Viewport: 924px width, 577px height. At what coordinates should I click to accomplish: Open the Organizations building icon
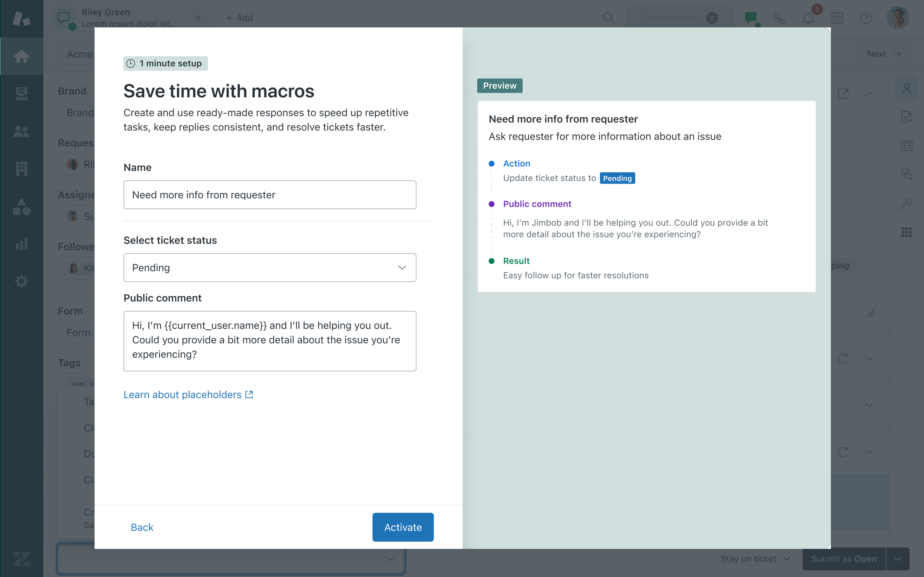tap(21, 168)
